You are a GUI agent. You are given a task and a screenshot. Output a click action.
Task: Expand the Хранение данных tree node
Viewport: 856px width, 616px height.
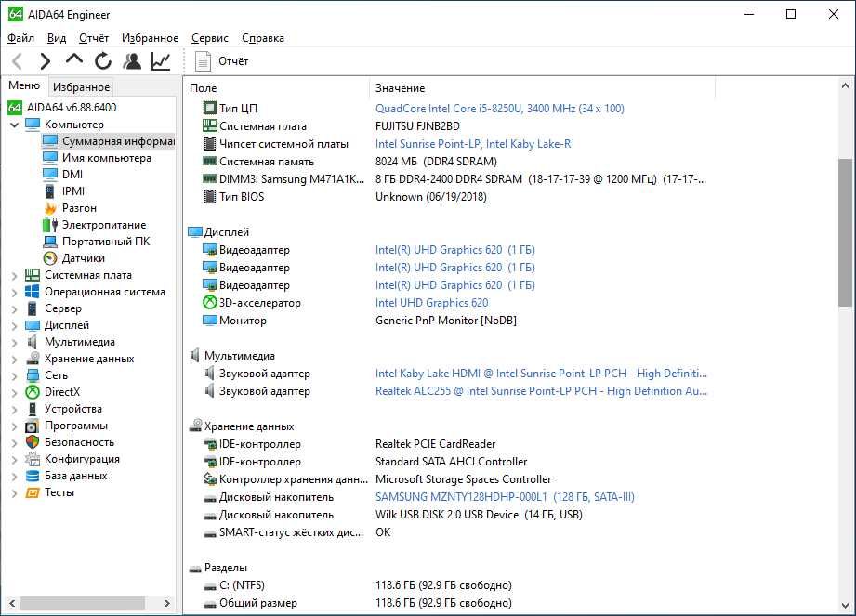[x=15, y=360]
